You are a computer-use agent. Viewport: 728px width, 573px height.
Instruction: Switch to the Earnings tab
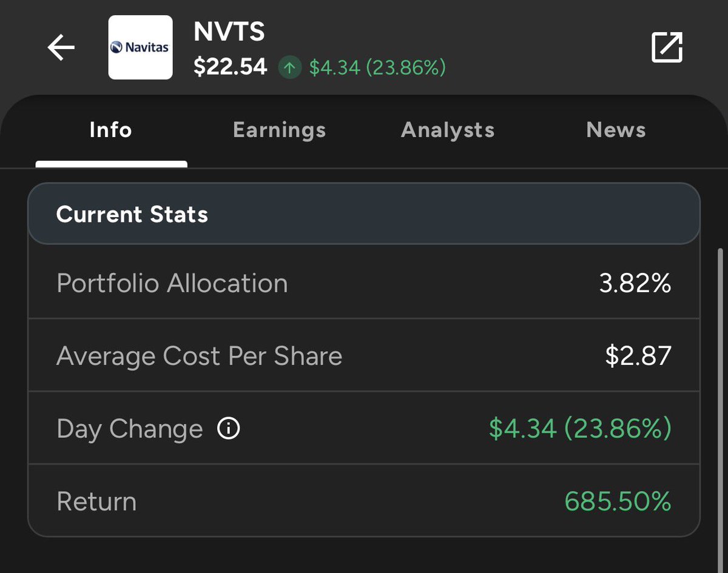[x=280, y=130]
